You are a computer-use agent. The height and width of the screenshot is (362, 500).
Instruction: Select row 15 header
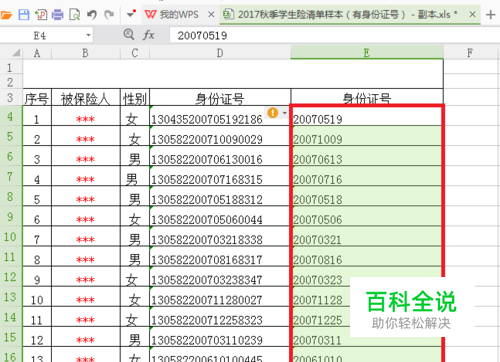pyautogui.click(x=10, y=337)
